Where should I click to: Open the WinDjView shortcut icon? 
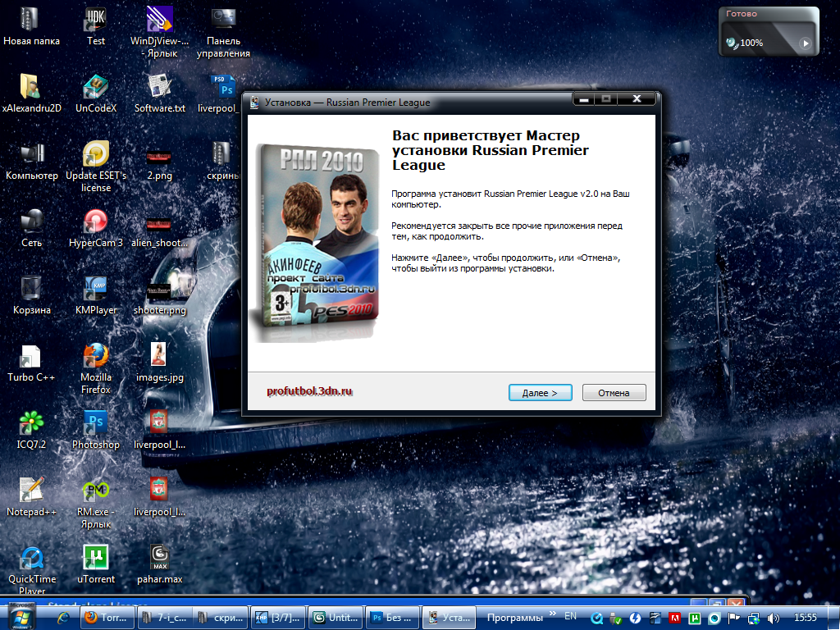[x=160, y=32]
